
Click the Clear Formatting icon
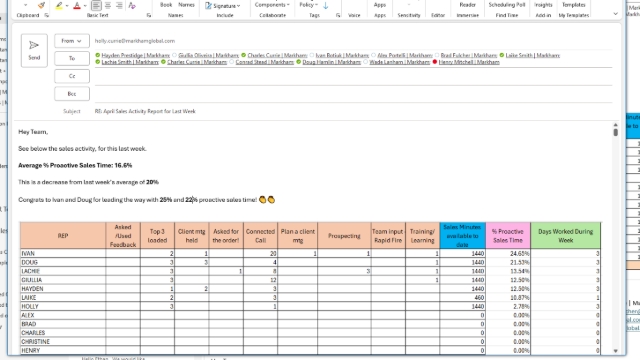click(132, 5)
